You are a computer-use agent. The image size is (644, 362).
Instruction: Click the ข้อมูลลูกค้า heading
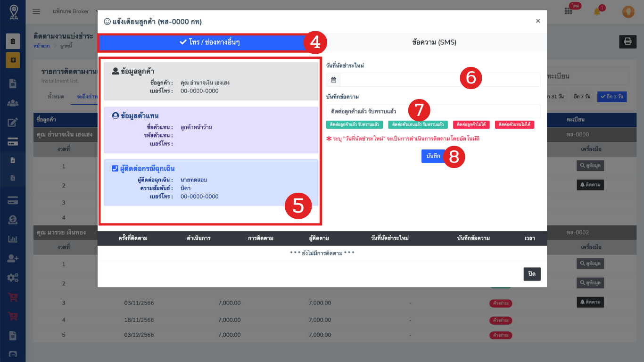coord(136,72)
